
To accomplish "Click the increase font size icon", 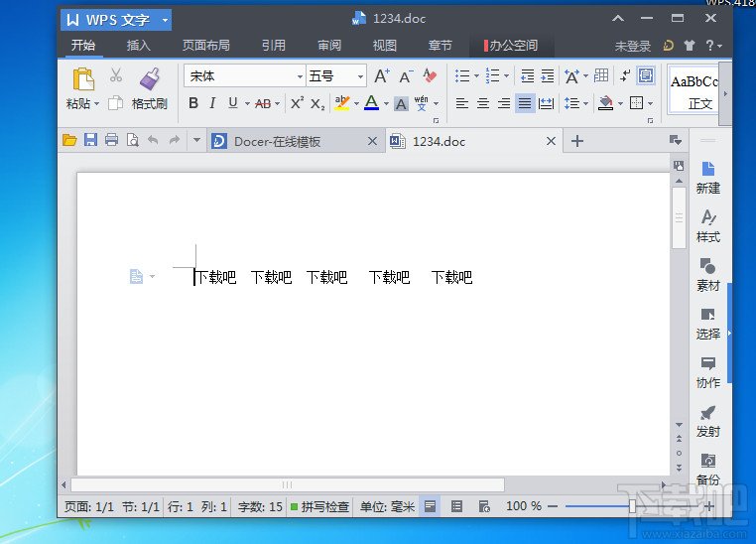I will (x=382, y=76).
